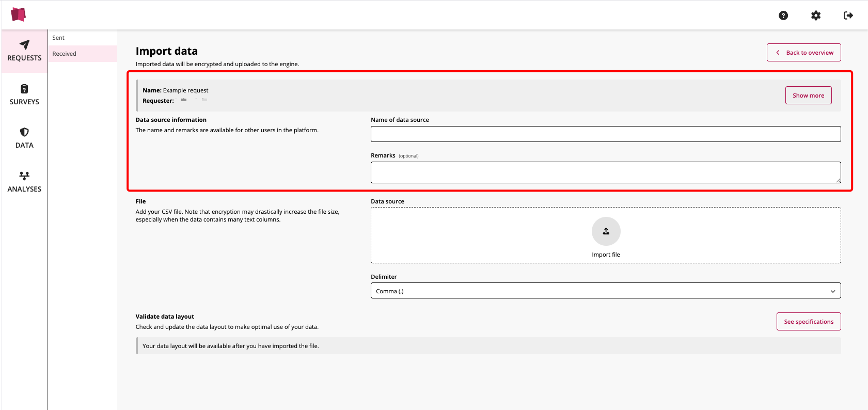The height and width of the screenshot is (410, 868).
Task: Focus the Name of data source field
Action: point(605,134)
